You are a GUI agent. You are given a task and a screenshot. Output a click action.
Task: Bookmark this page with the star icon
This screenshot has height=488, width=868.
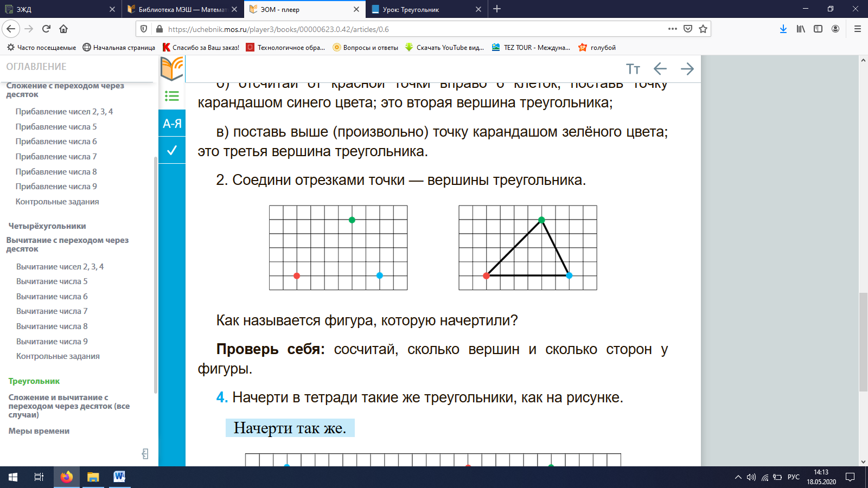click(703, 29)
